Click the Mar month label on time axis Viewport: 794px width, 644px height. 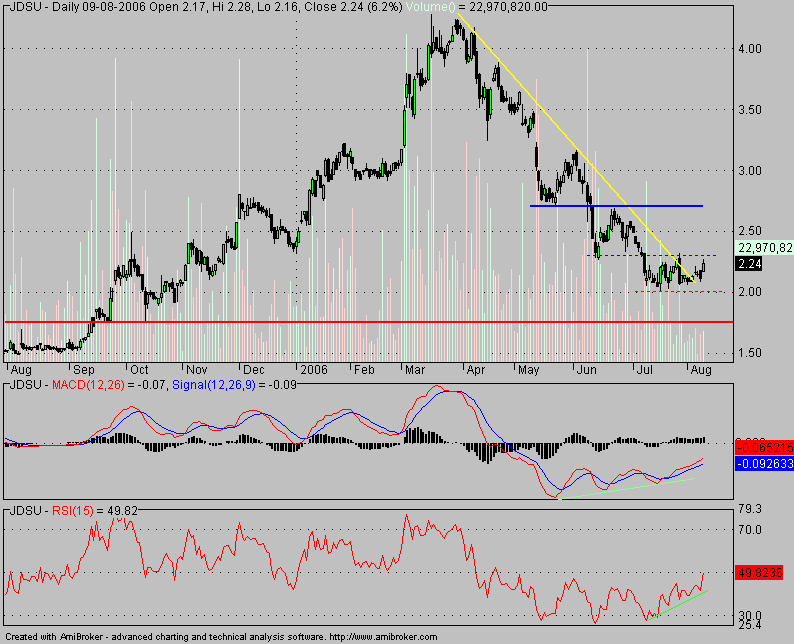click(415, 370)
